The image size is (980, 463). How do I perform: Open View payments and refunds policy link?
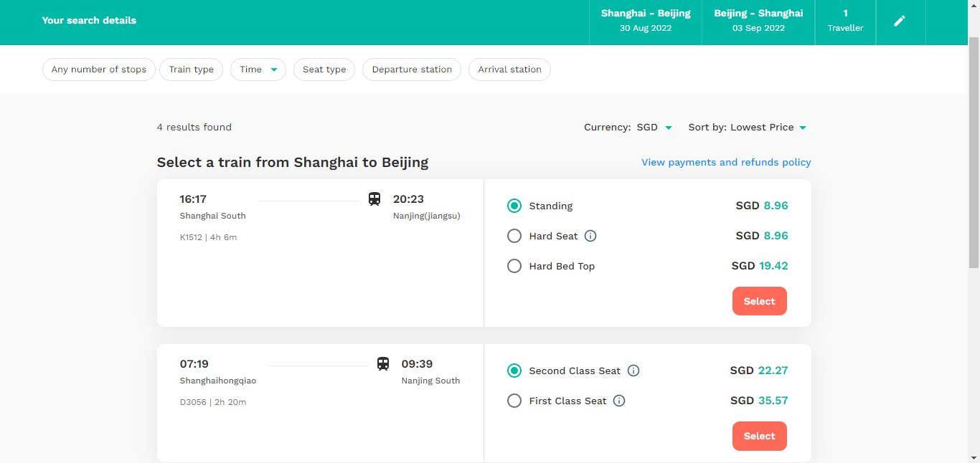click(726, 162)
